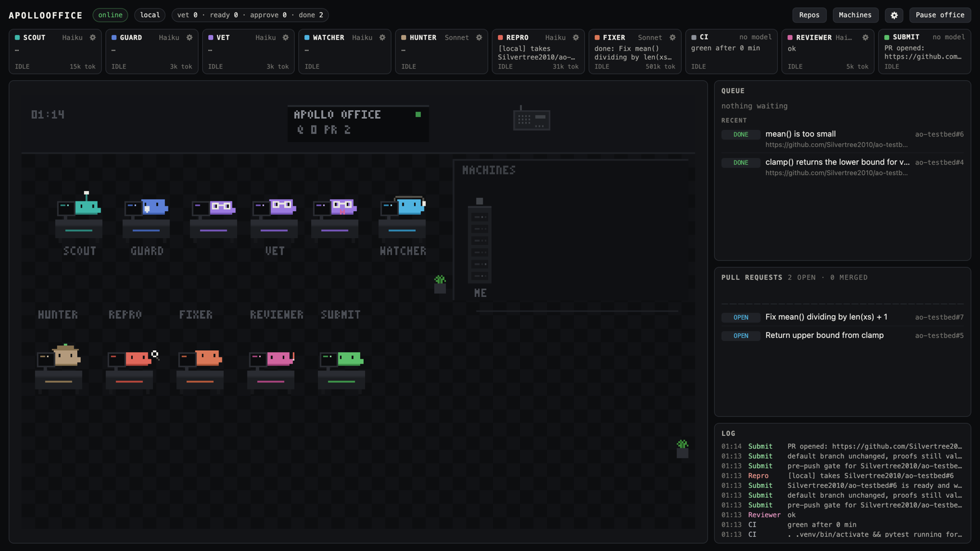Click the ao-testbed#7 label
980x551 pixels.
(940, 317)
